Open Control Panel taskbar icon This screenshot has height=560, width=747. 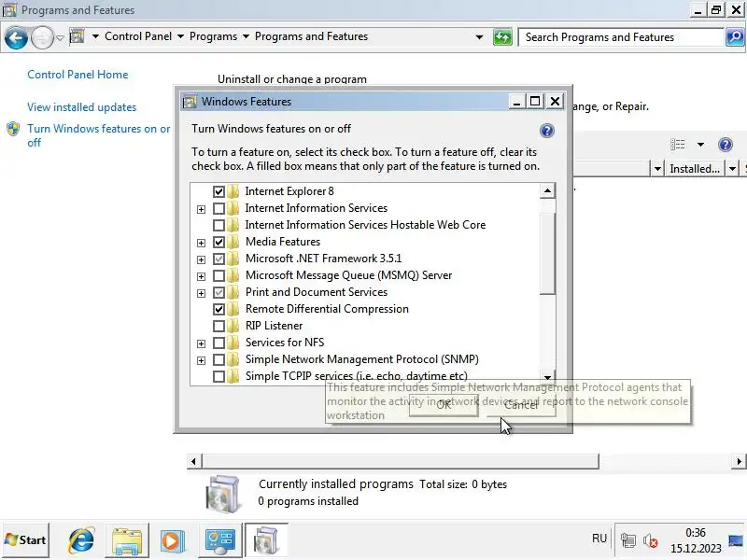(219, 540)
